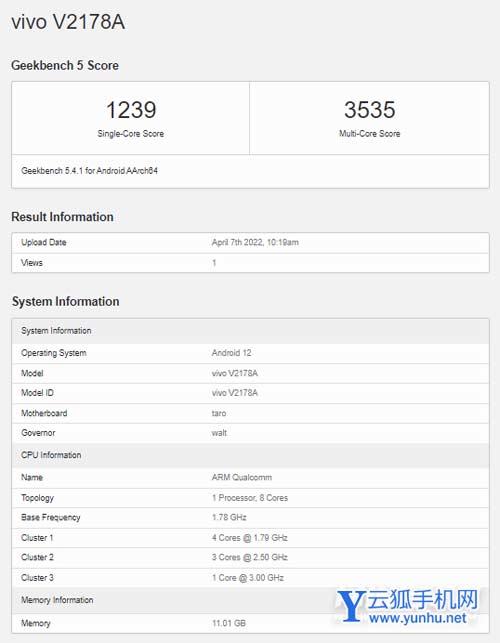Select the Model row value 'vivo V2178A'

pyautogui.click(x=235, y=373)
